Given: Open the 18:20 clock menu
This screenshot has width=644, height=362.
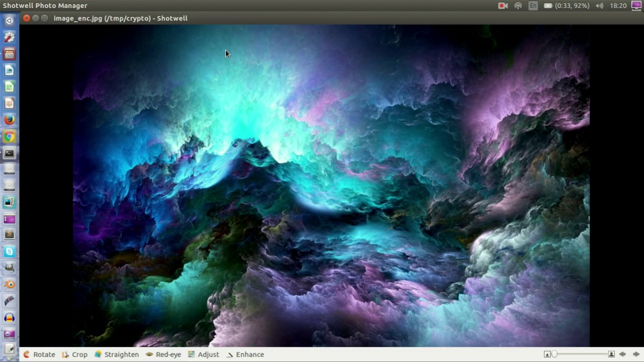Looking at the screenshot, I should pos(618,6).
